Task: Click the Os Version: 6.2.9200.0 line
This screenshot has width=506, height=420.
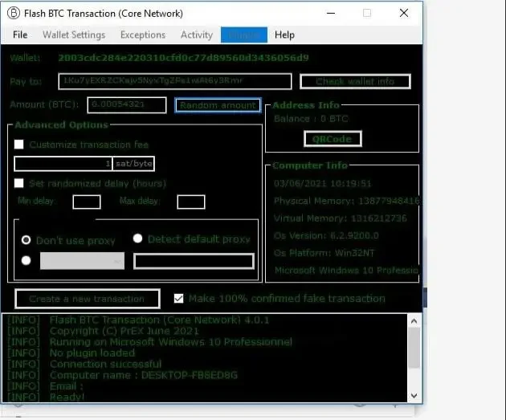Action: coord(326,236)
